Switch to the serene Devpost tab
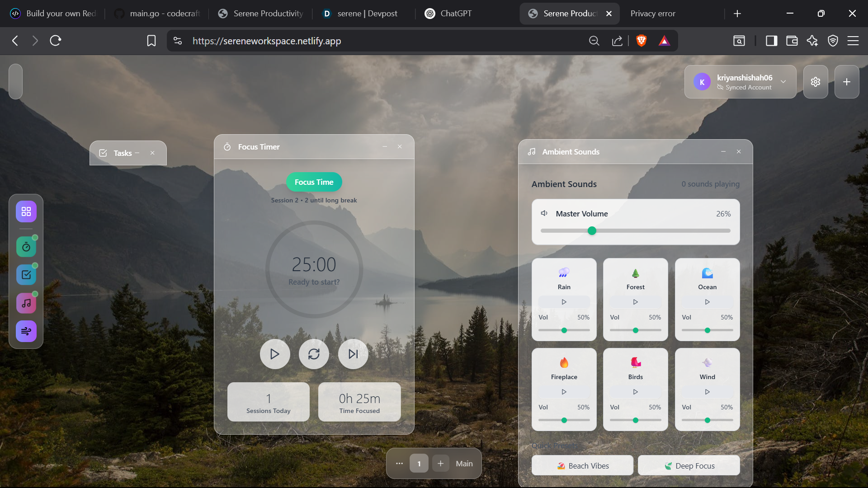 tap(360, 14)
